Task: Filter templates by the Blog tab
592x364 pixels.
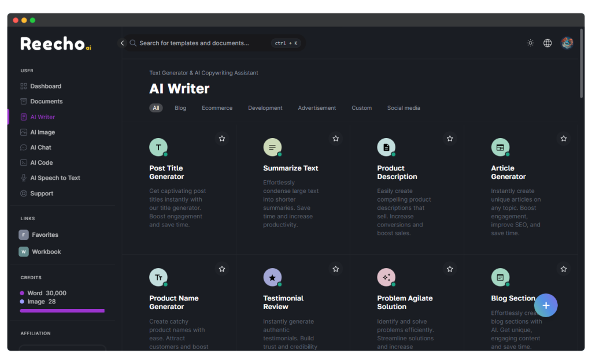Action: [180, 108]
